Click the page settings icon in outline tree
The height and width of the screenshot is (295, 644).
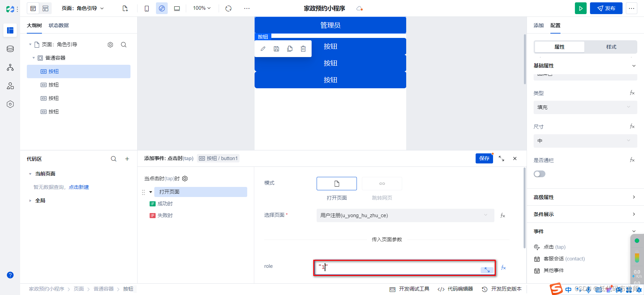click(x=110, y=45)
